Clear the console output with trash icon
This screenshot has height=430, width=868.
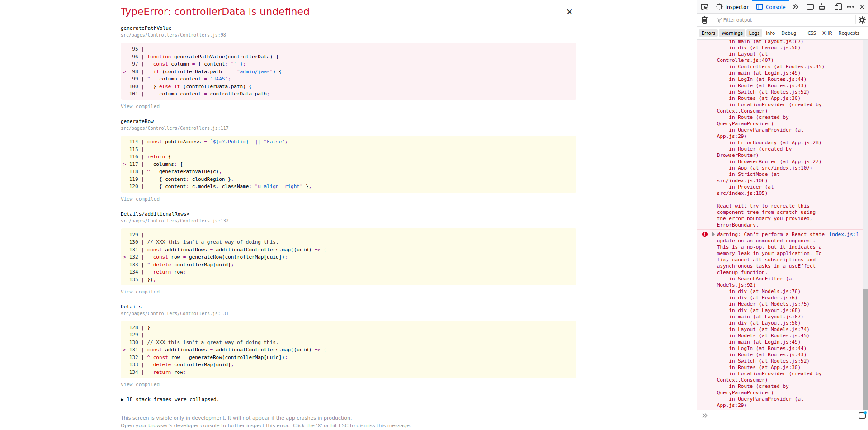[x=704, y=20]
